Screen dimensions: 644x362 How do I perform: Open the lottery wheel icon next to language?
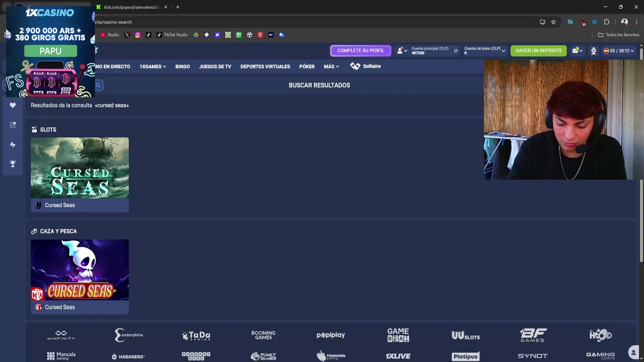point(594,51)
